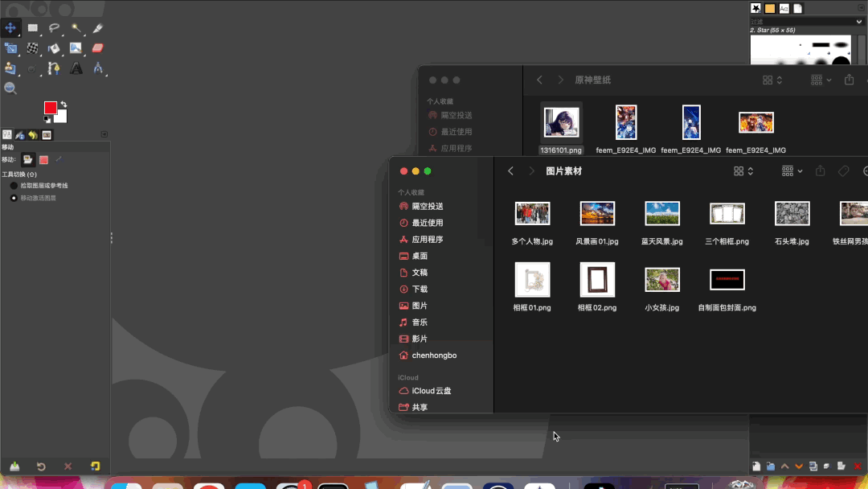Select the Free Select lasso tool
The image size is (868, 489).
tap(55, 27)
